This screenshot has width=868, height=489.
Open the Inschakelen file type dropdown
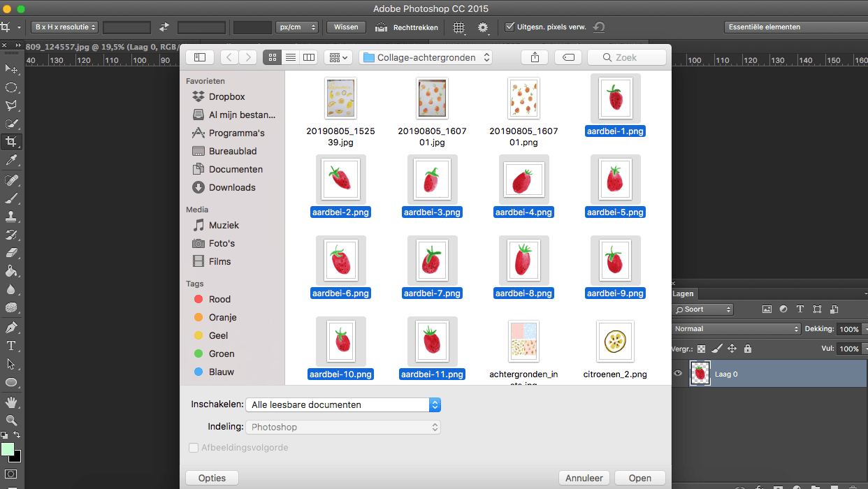[x=343, y=404]
